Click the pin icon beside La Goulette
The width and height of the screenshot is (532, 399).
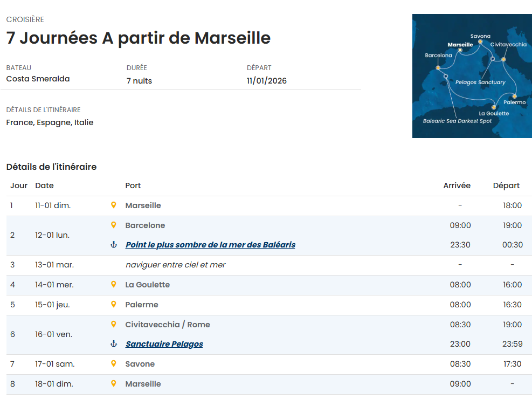point(113,285)
